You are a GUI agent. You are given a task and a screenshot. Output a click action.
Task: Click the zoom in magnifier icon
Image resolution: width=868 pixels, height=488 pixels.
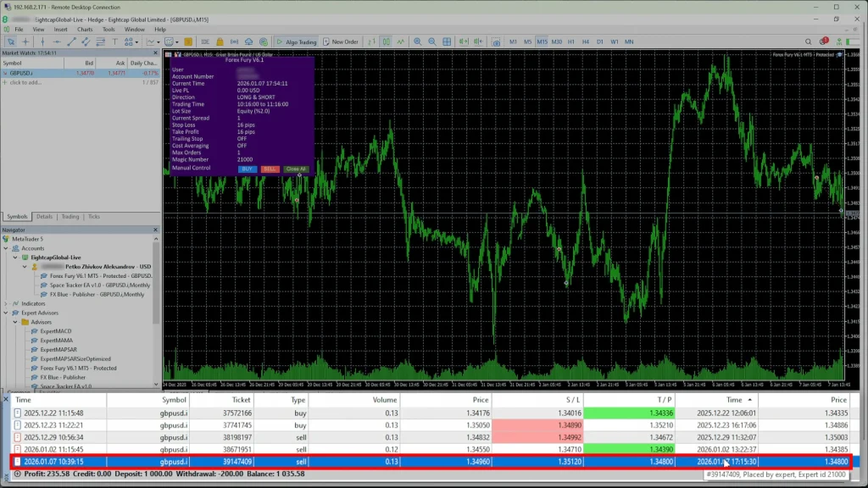(417, 42)
